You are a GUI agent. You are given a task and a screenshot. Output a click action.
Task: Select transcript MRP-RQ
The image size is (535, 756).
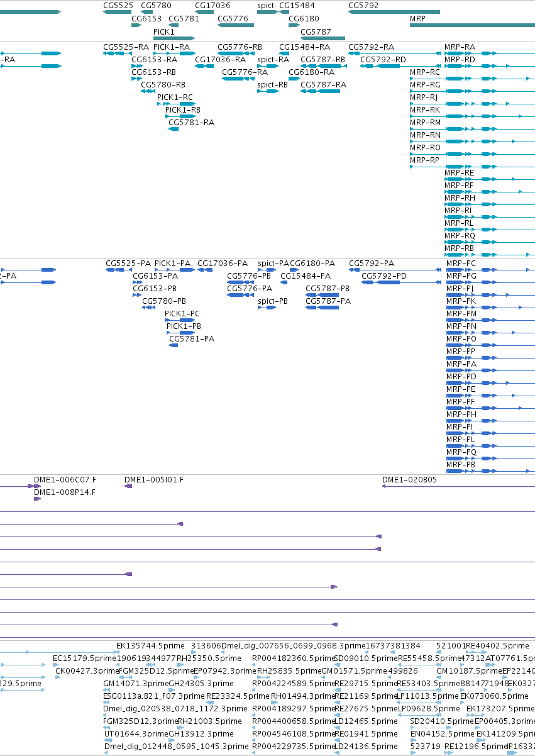point(460,236)
